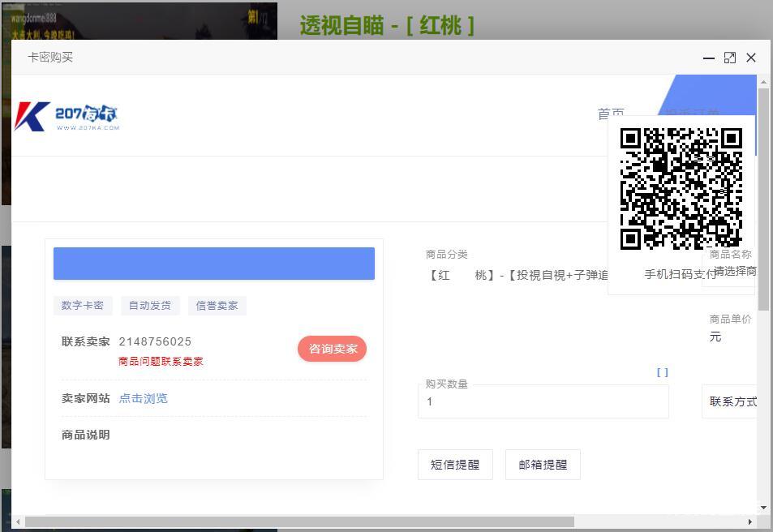
Task: Click the 卡密购买 dialog title
Action: [x=50, y=58]
